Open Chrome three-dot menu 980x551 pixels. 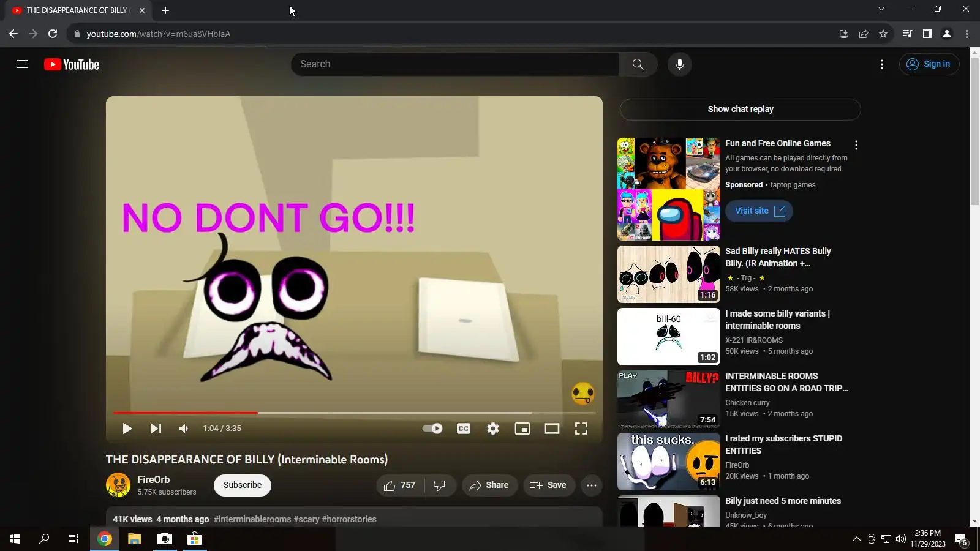(x=967, y=34)
